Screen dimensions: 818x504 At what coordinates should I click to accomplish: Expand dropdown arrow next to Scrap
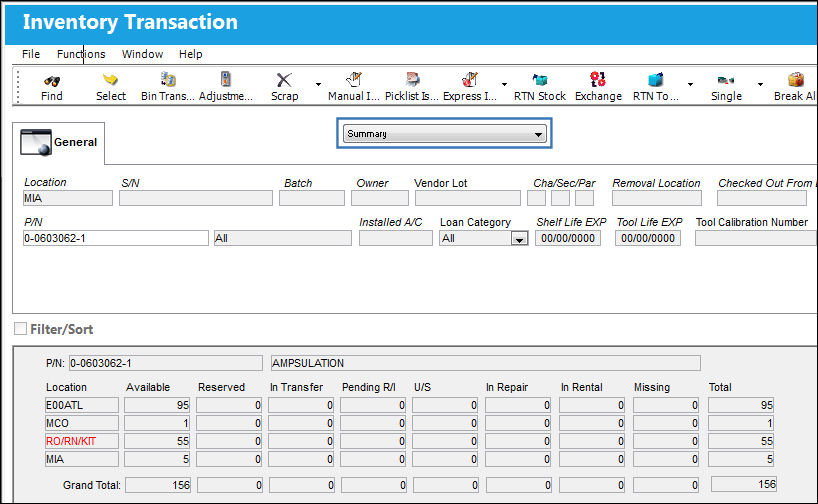coord(318,84)
